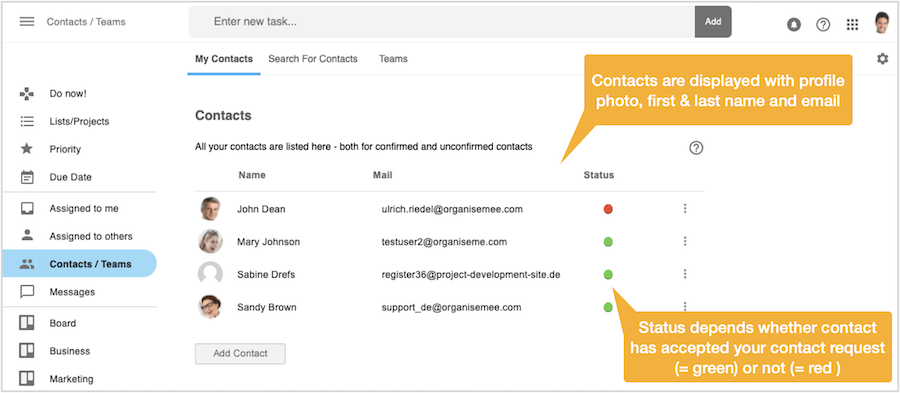Screen dimensions: 900x393
Task: Click the Board list icon
Action: pyautogui.click(x=27, y=323)
